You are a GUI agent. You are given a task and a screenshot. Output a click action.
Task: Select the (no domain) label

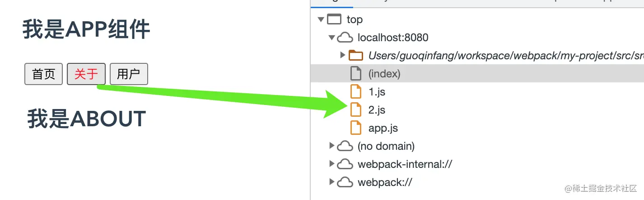coord(386,146)
